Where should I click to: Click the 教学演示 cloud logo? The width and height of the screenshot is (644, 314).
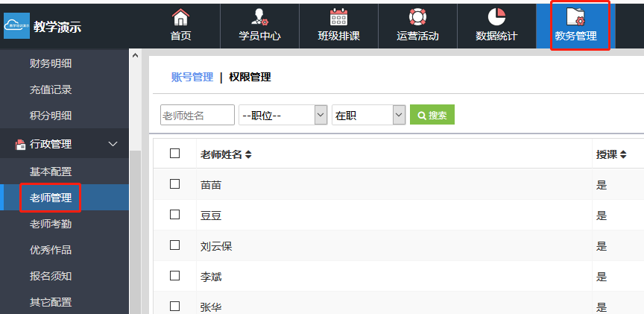(16, 26)
